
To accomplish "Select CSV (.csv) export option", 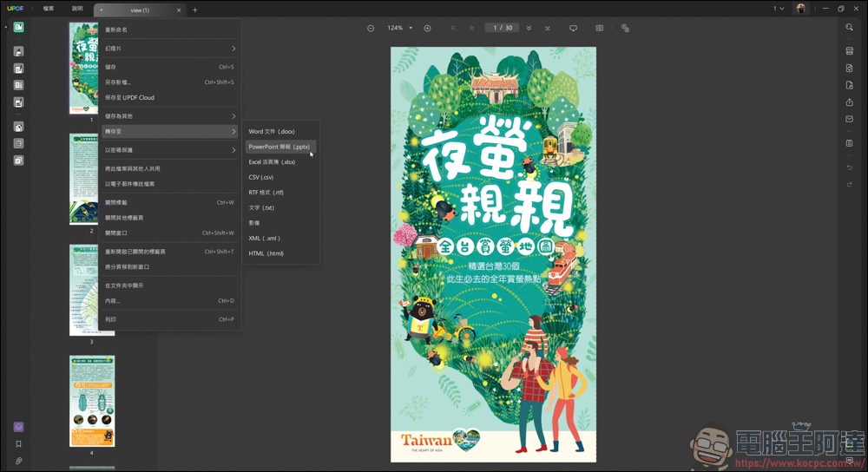I will pos(280,178).
